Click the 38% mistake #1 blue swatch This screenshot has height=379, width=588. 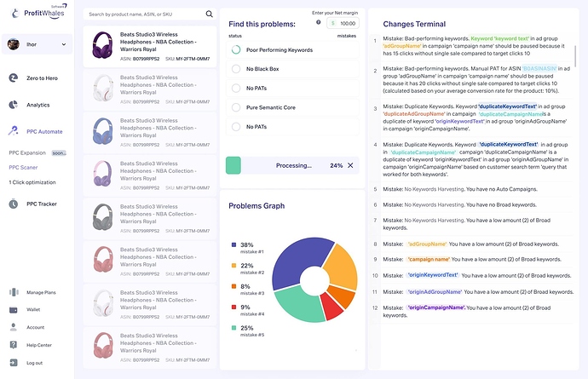pyautogui.click(x=233, y=244)
